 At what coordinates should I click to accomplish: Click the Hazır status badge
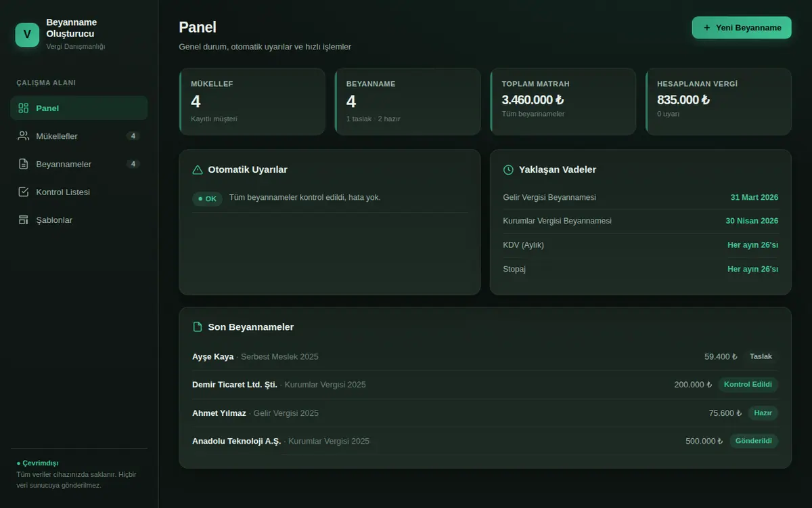point(763,413)
